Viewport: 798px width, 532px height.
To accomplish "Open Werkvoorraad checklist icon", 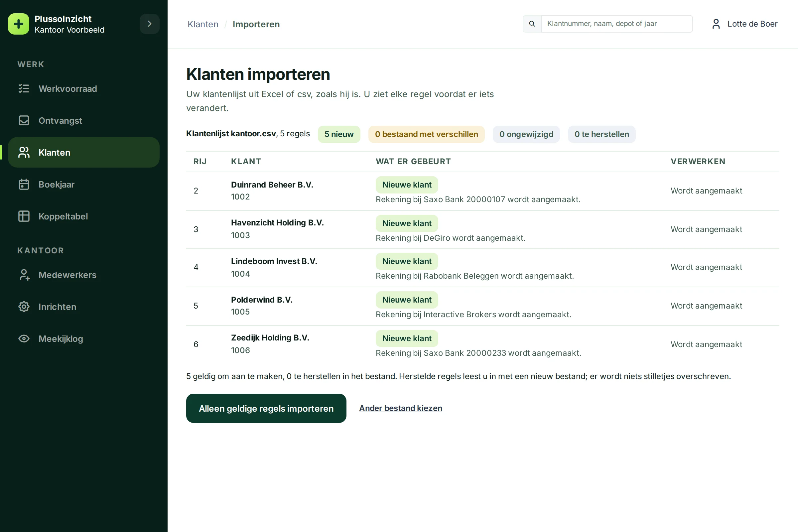I will tap(24, 88).
